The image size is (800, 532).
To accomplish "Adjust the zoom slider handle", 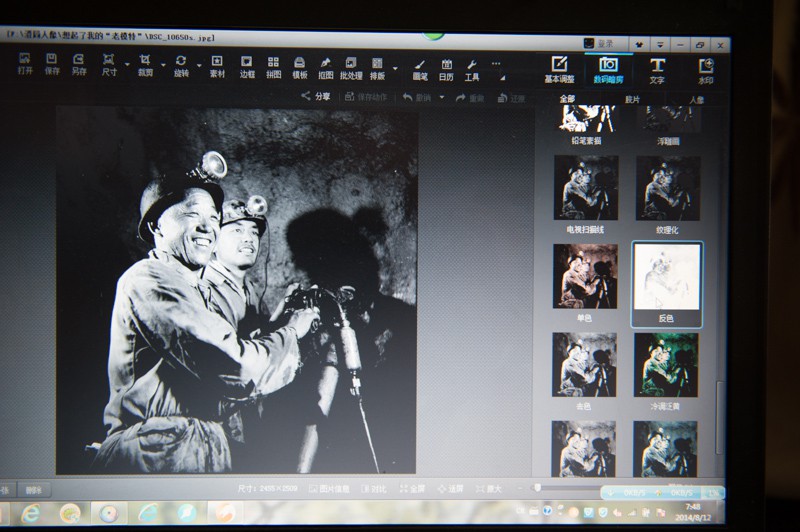I will [537, 488].
